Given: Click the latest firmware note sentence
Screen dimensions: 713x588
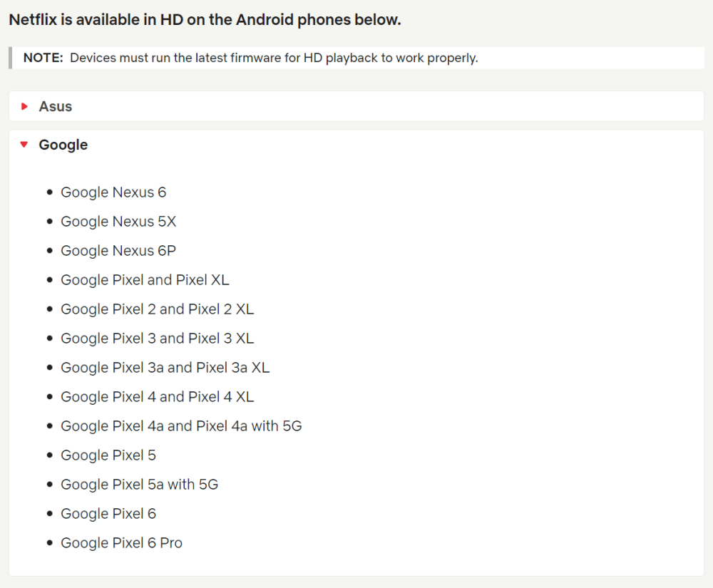Looking at the screenshot, I should [274, 58].
